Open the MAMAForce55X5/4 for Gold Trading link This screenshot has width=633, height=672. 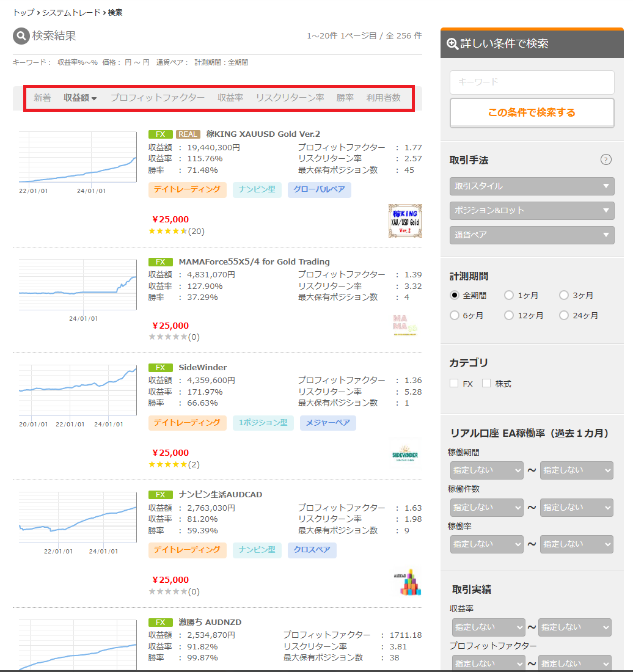coord(254,262)
